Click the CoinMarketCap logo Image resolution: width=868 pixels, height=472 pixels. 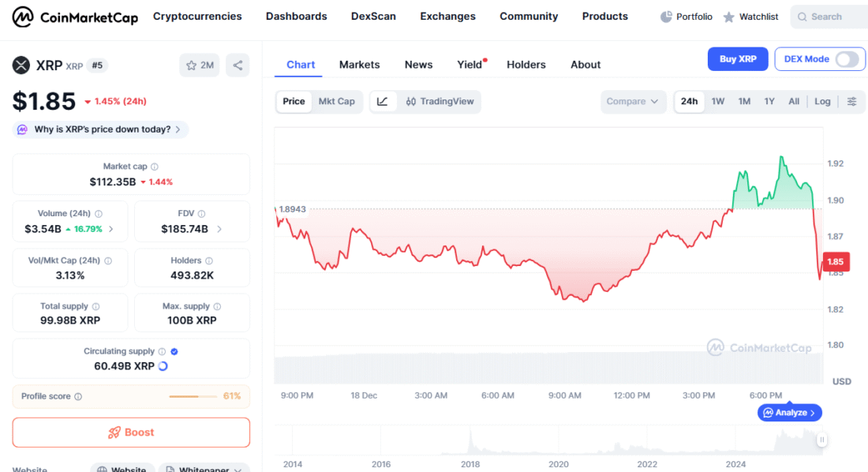[75, 17]
